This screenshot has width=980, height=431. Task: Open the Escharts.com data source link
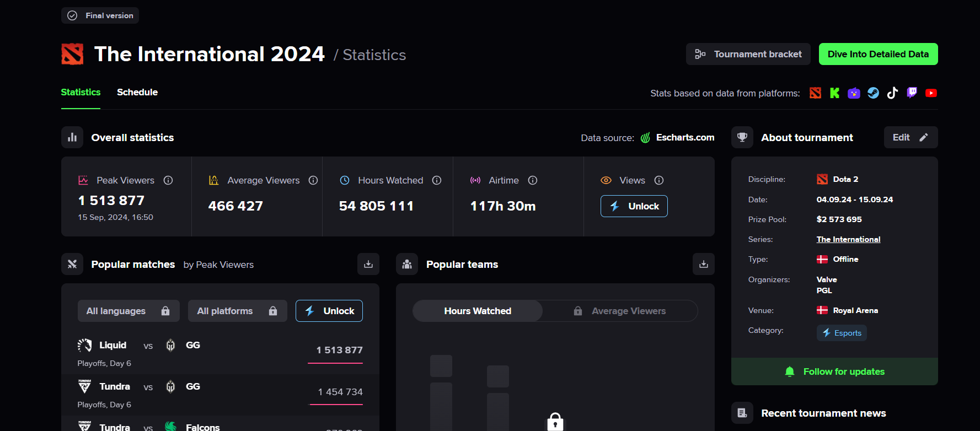[685, 137]
